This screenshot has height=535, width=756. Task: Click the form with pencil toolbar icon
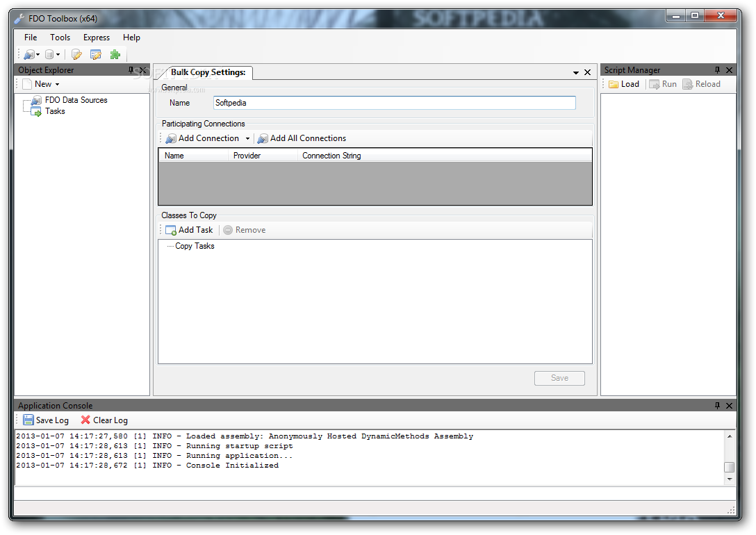click(x=95, y=54)
